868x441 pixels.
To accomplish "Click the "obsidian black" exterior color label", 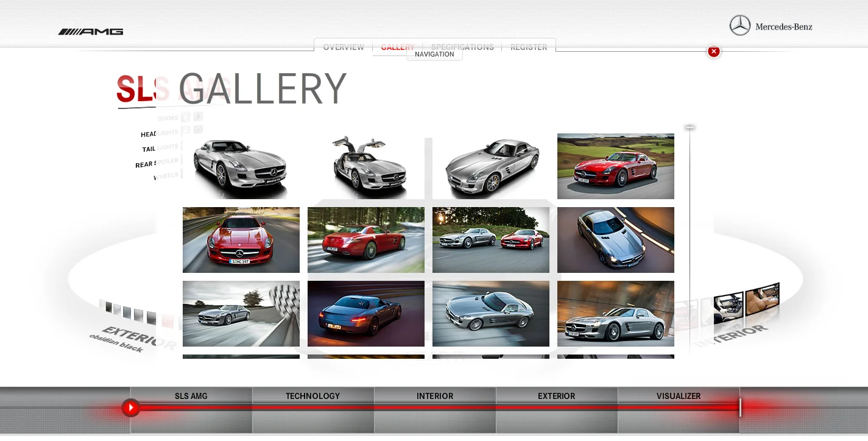I will [116, 342].
